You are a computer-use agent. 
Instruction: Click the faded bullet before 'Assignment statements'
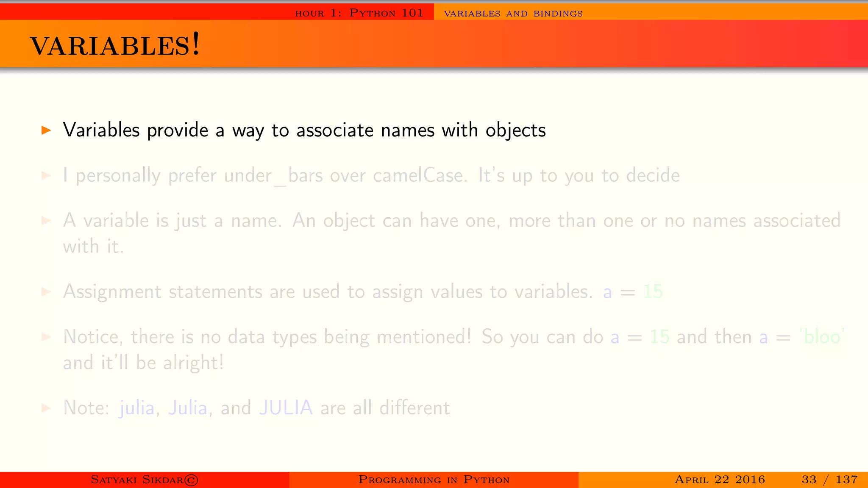[46, 292]
